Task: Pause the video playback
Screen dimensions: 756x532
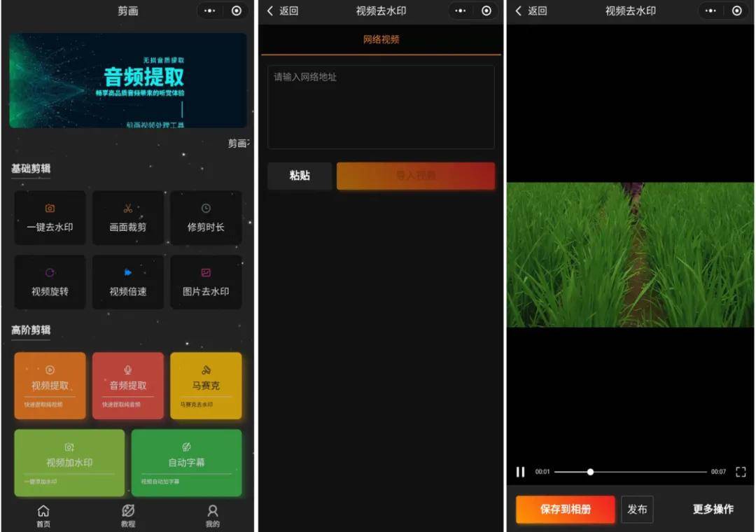Action: coord(520,472)
